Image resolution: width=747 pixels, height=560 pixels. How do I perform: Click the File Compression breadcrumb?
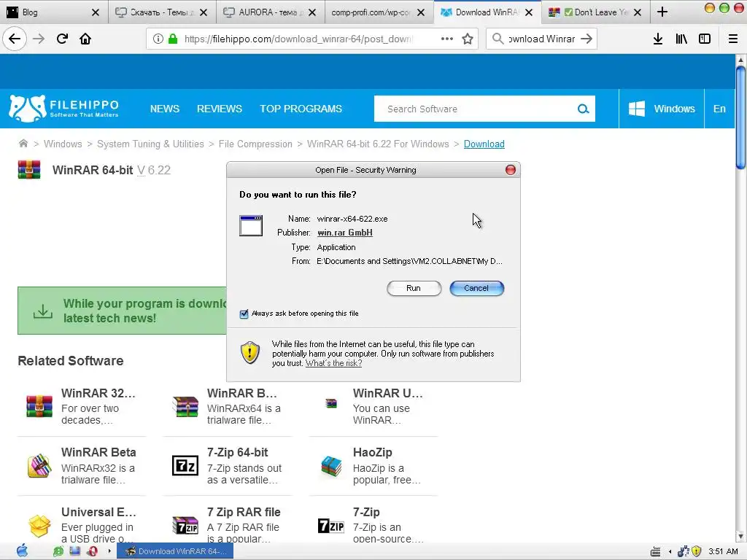click(255, 144)
